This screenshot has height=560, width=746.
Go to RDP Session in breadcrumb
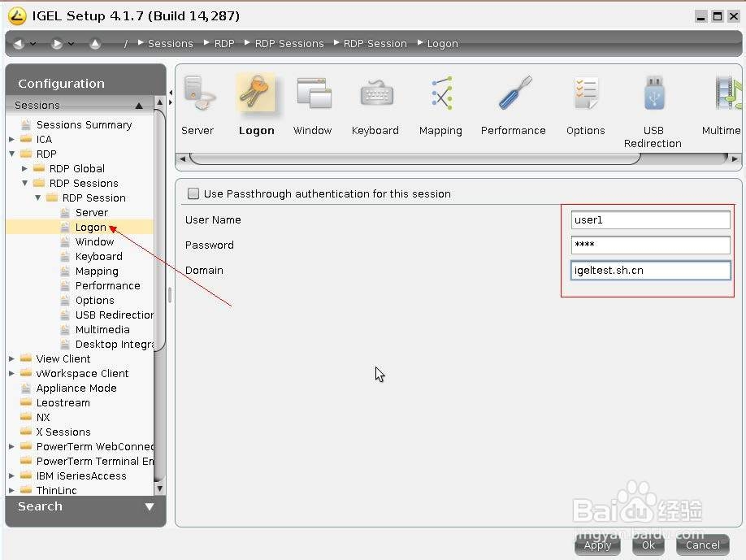coord(375,43)
